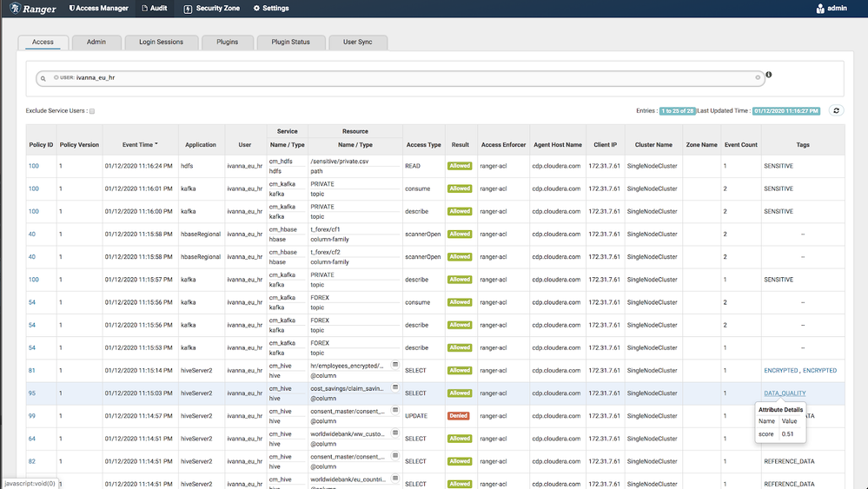Open the Security Zone menu

pos(211,9)
